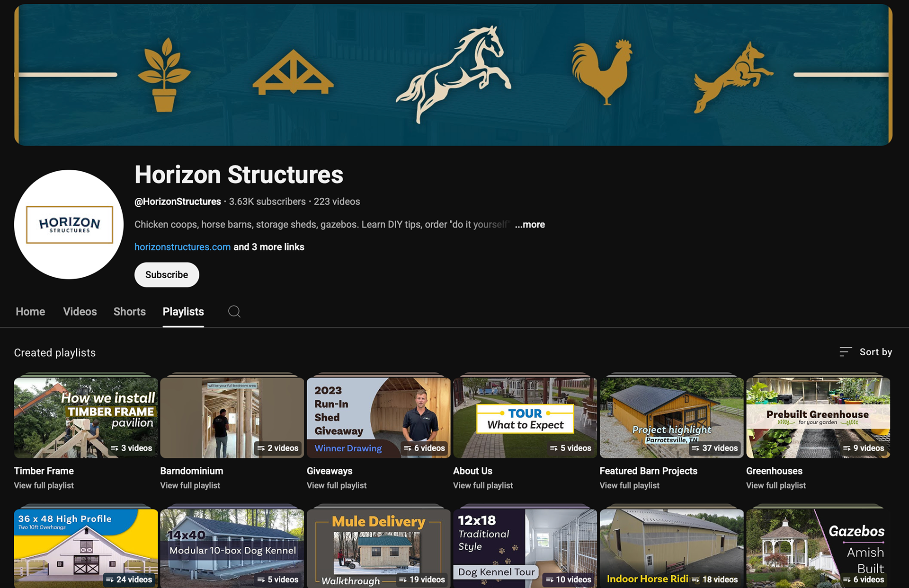
Task: Select the Playlists tab
Action: [183, 311]
